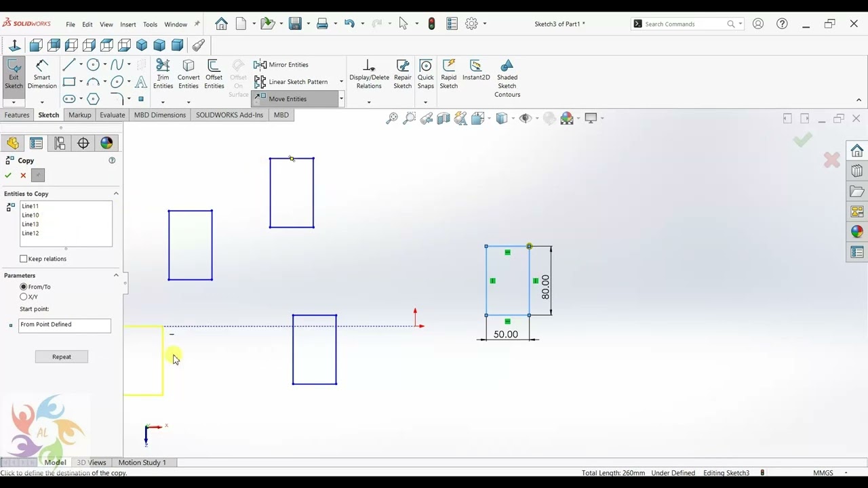The image size is (868, 488).
Task: Open Quick Snaps tool
Action: [x=426, y=75]
